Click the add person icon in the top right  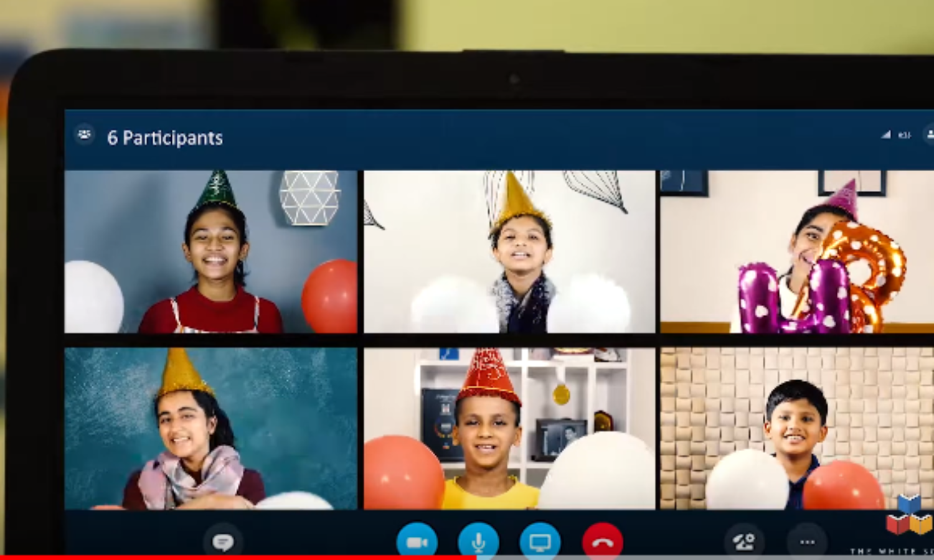pyautogui.click(x=929, y=134)
